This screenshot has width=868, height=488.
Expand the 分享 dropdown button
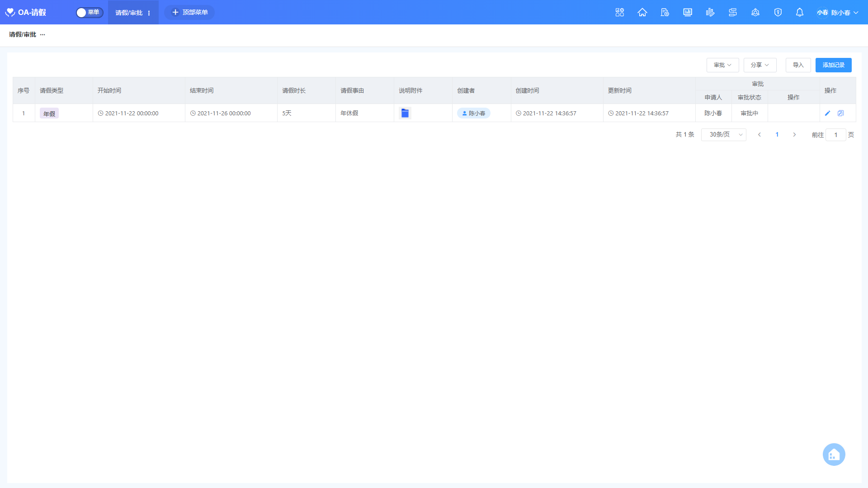click(x=759, y=65)
